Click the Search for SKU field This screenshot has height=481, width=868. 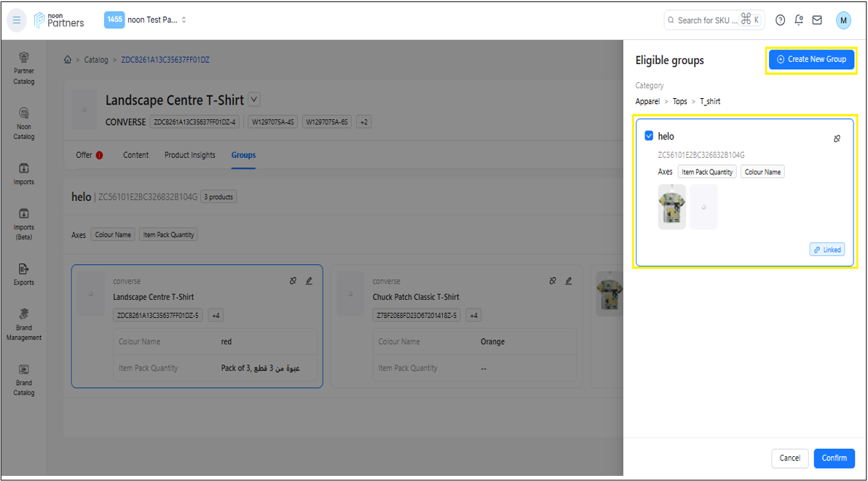point(706,20)
